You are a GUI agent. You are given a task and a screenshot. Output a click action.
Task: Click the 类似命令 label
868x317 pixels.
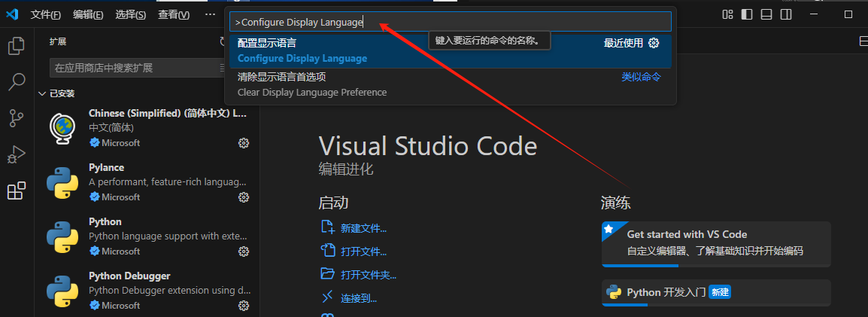[x=641, y=77]
